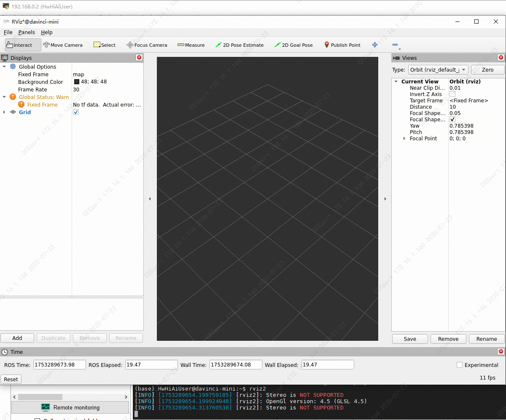Click the Displays panel monitor icon

pos(5,58)
